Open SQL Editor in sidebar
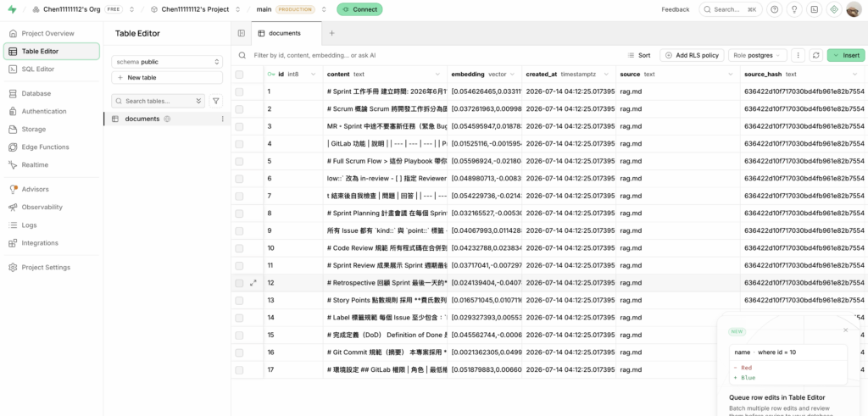Viewport: 868px width, 416px height. coord(52,69)
